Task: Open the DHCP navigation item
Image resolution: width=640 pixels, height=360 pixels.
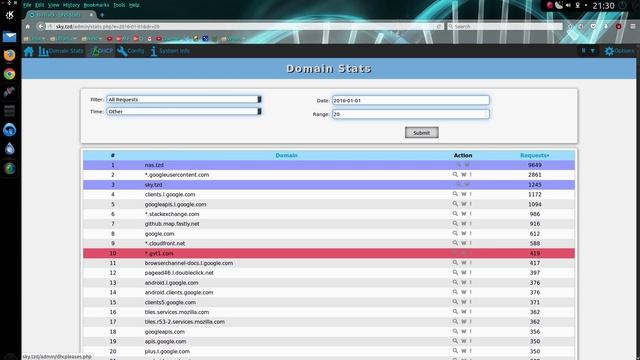Action: coord(102,51)
